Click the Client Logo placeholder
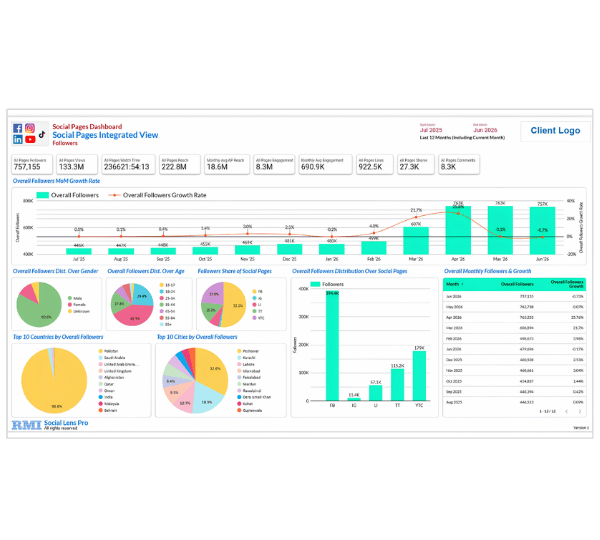The width and height of the screenshot is (600, 540). coord(555,131)
